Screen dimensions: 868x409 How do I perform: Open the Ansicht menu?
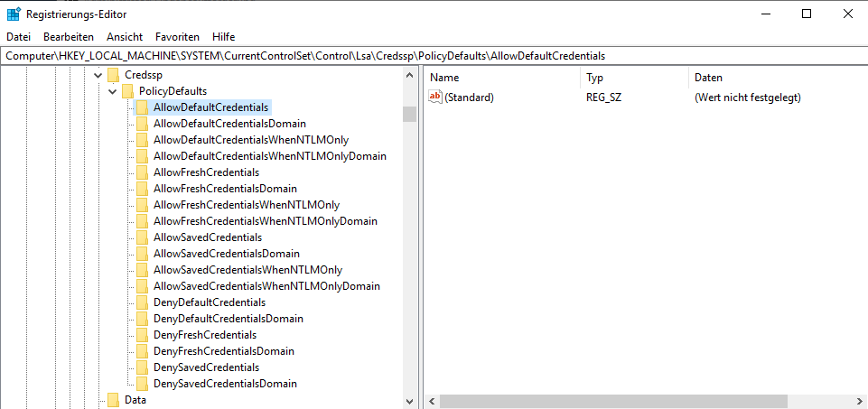pos(125,37)
